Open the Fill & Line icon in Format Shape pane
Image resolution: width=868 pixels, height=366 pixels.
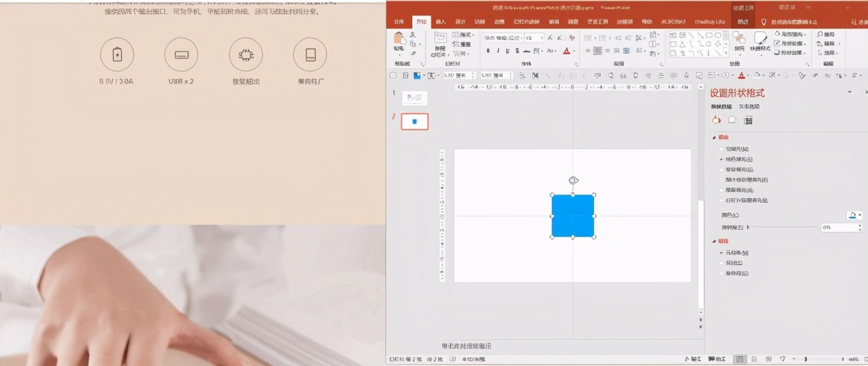click(x=717, y=120)
